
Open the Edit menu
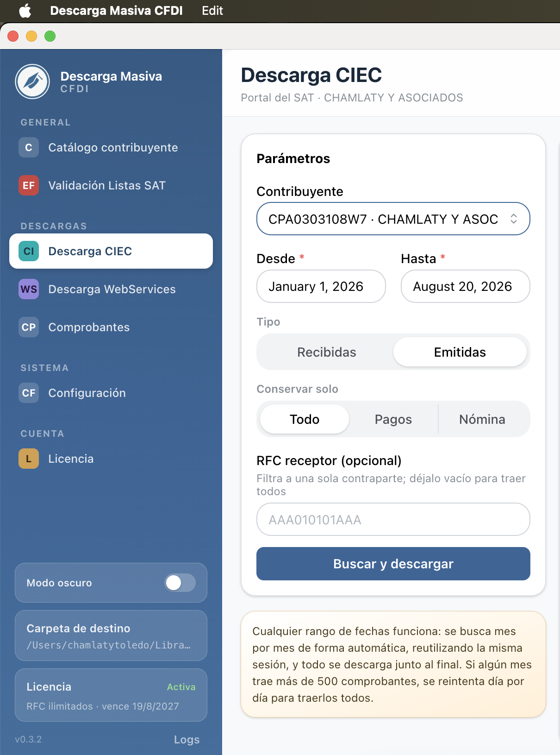point(212,11)
